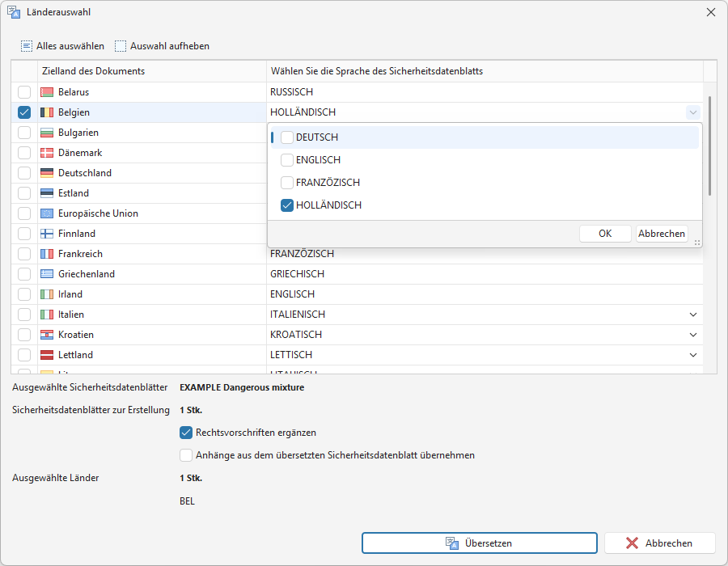Screen dimensions: 728x566
Task: Click the Europäische Union flag icon
Action: (x=47, y=213)
